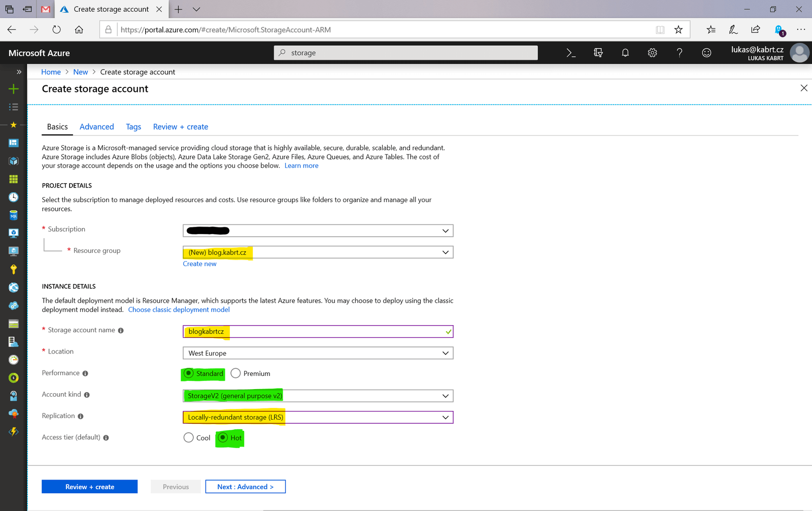Open a new browser tab
Image resolution: width=812 pixels, height=511 pixels.
[x=178, y=9]
